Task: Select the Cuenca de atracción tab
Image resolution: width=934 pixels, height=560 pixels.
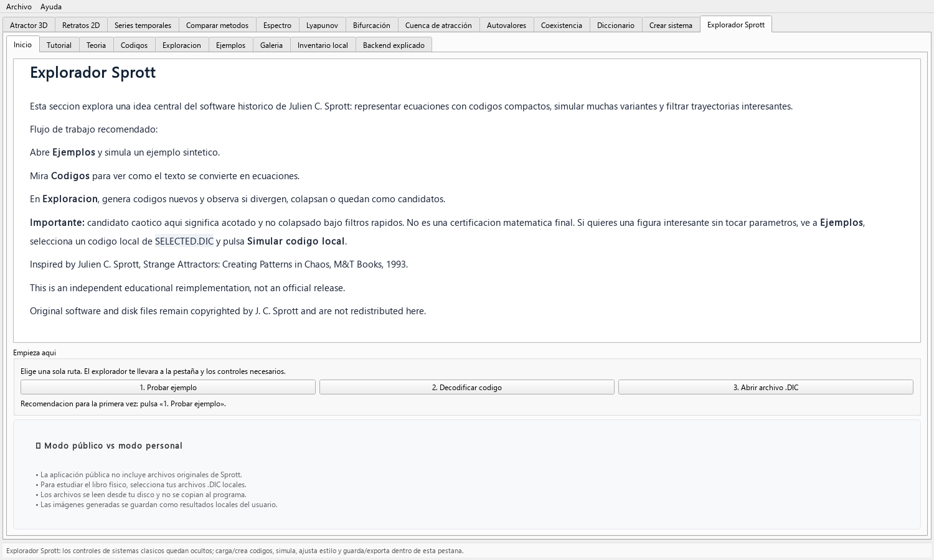Action: pyautogui.click(x=438, y=26)
